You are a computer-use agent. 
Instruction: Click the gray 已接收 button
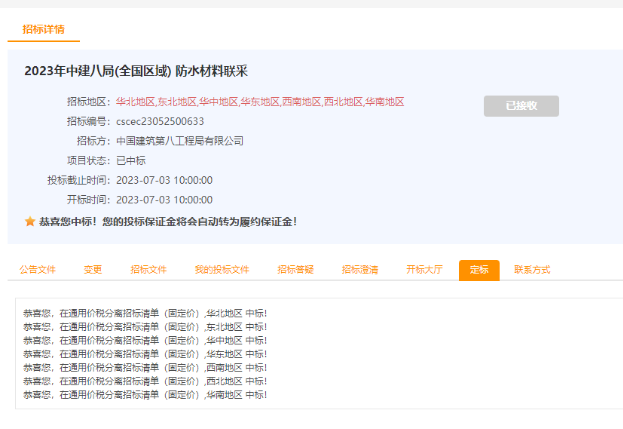click(521, 106)
